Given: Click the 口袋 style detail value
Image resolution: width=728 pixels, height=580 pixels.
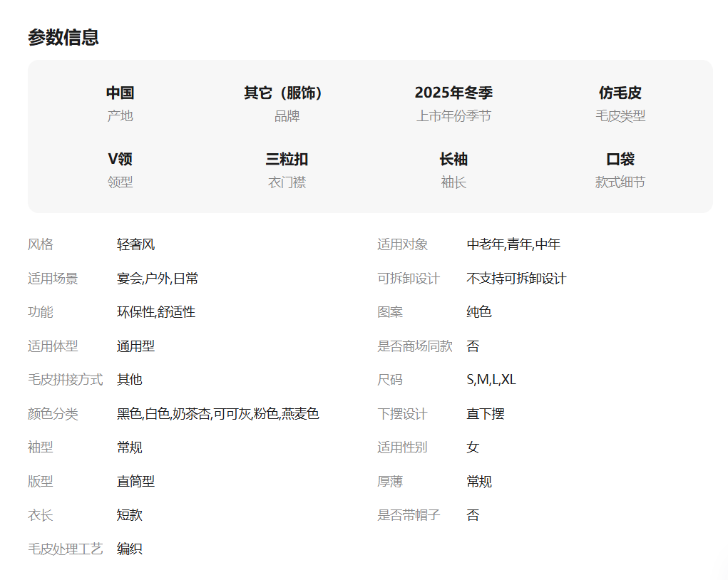Looking at the screenshot, I should click(x=620, y=159).
